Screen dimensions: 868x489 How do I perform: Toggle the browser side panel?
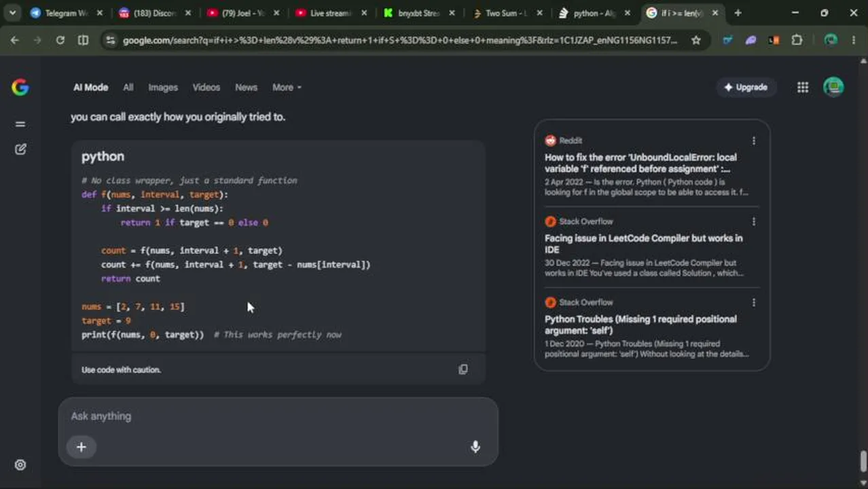pos(83,40)
